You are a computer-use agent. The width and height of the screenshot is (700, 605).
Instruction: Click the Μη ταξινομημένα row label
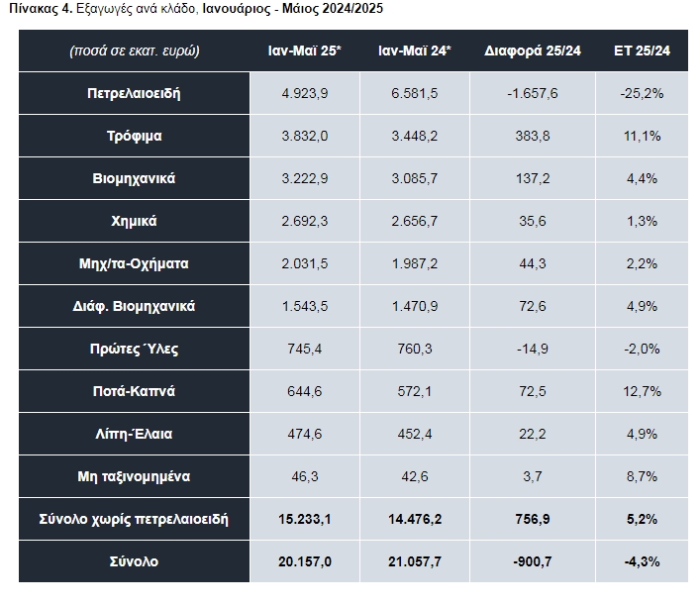134,476
